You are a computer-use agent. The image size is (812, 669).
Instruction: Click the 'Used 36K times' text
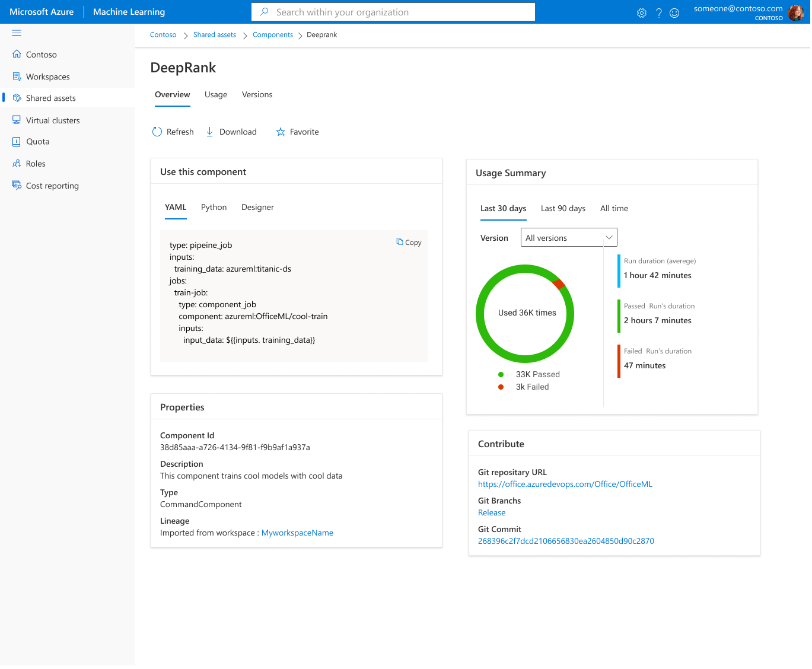point(527,313)
